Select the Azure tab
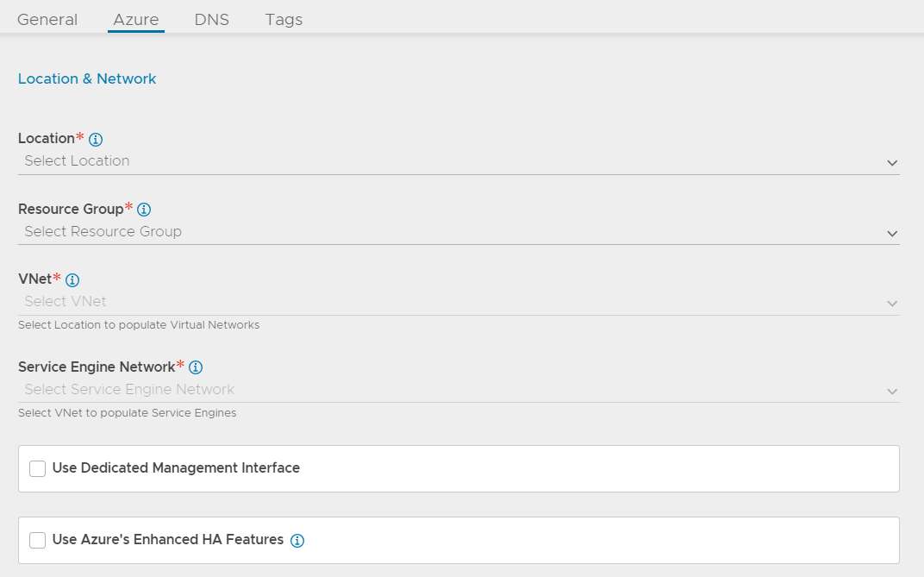Viewport: 924px width, 577px height. point(136,19)
